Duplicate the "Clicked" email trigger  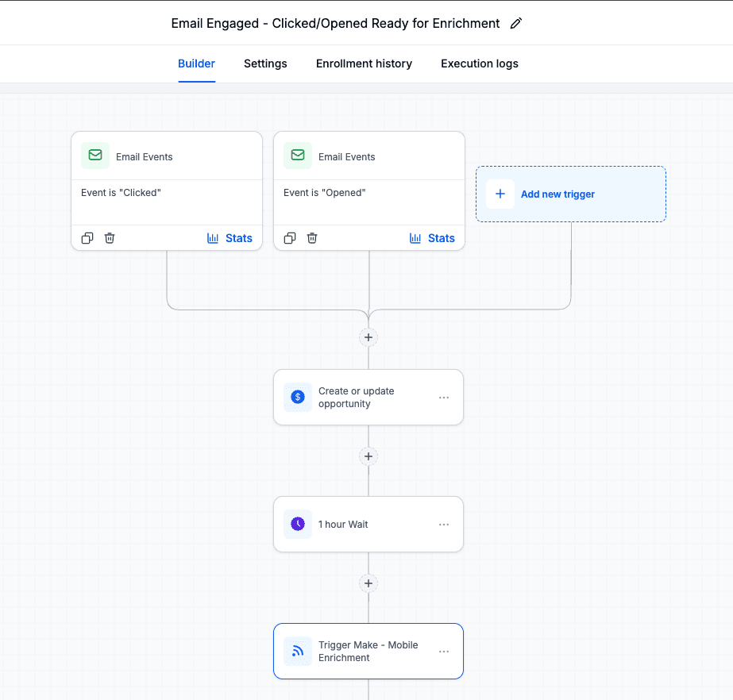(x=87, y=238)
